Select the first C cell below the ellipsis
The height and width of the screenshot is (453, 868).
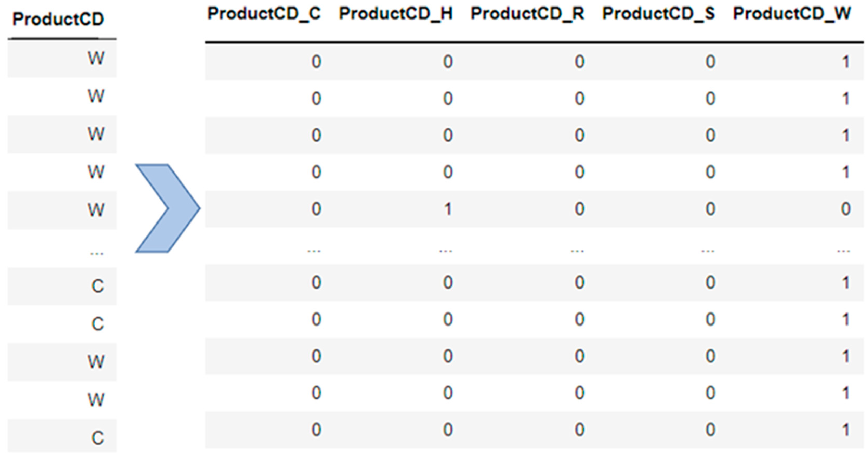[x=97, y=286]
